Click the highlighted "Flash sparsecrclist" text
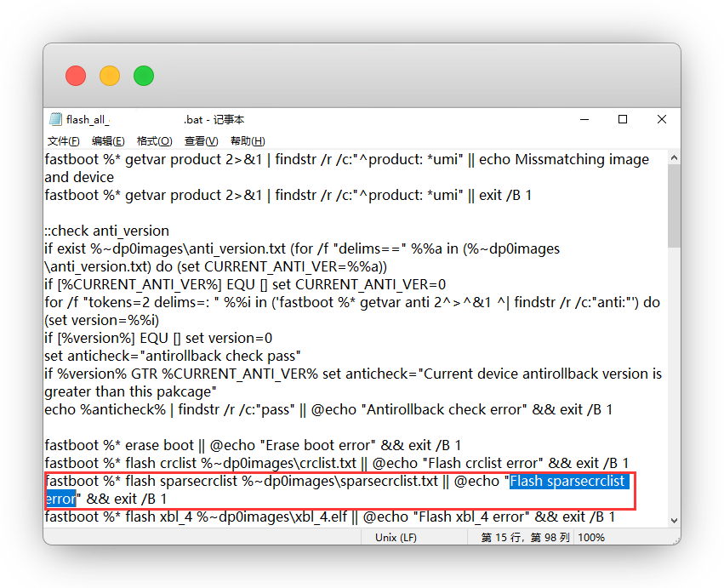 pyautogui.click(x=567, y=482)
